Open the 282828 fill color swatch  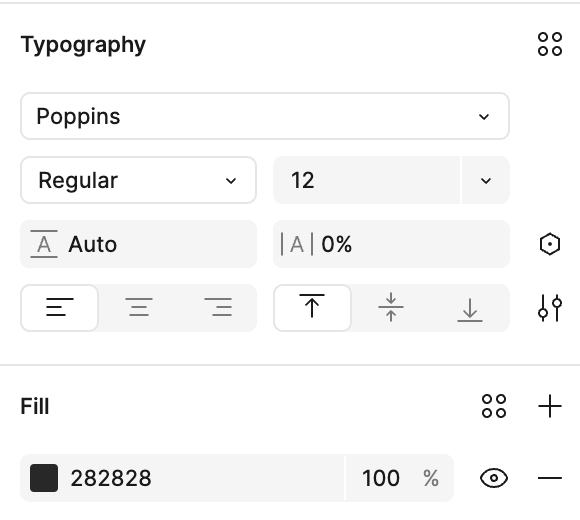[x=44, y=478]
